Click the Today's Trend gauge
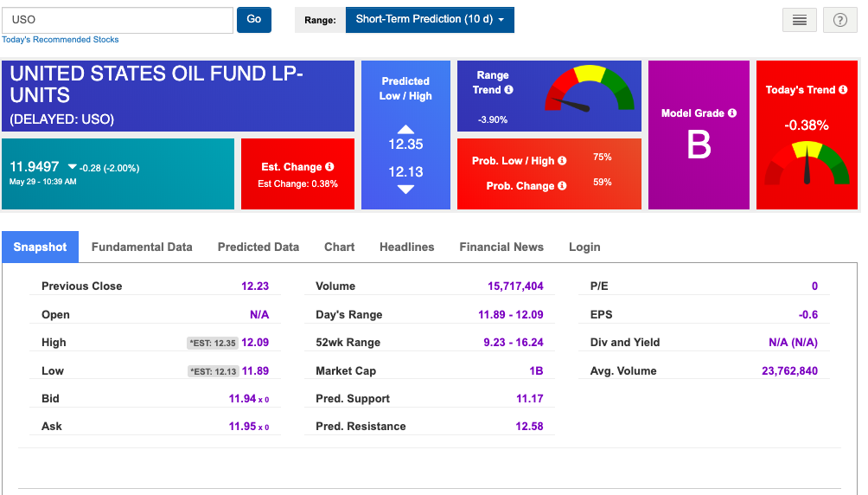The image size is (868, 495). pos(807,163)
